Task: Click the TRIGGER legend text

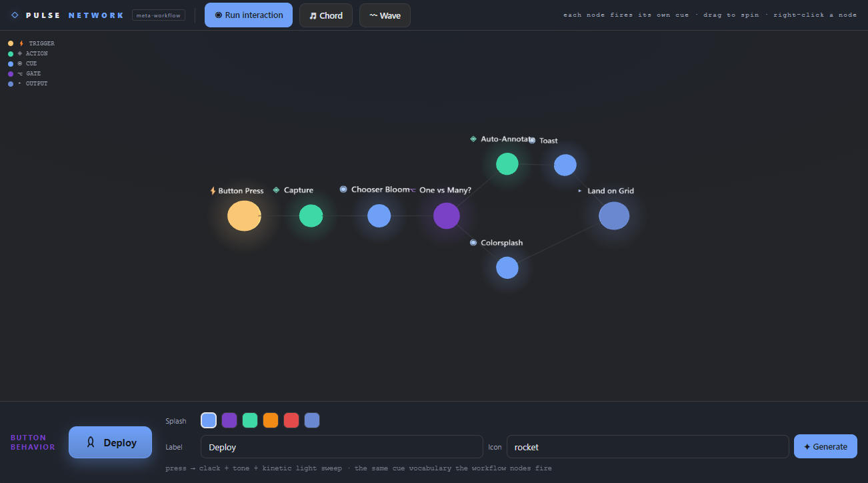Action: coord(42,43)
